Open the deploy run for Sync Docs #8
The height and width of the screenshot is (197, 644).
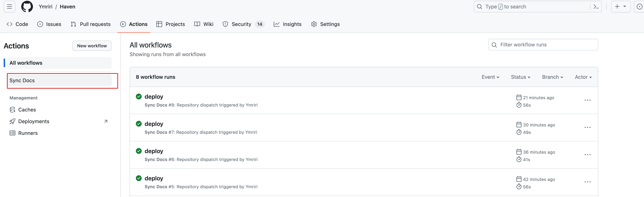(154, 97)
